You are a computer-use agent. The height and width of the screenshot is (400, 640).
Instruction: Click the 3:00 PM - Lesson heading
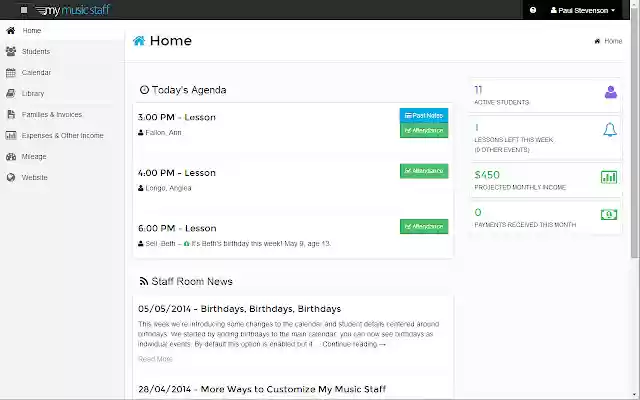click(x=177, y=118)
